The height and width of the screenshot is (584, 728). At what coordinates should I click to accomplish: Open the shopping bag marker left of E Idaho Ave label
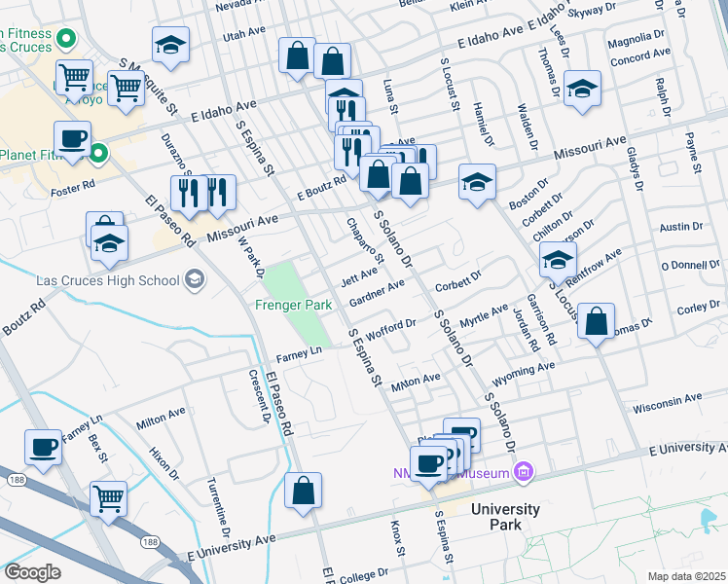click(297, 56)
